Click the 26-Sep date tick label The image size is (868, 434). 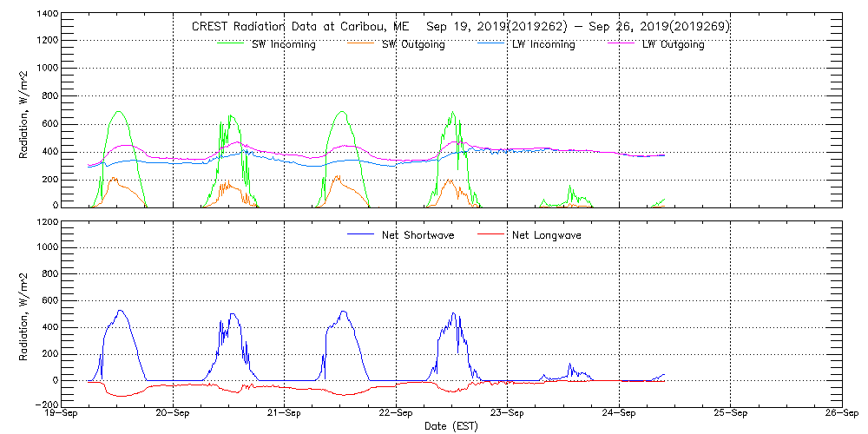point(841,414)
